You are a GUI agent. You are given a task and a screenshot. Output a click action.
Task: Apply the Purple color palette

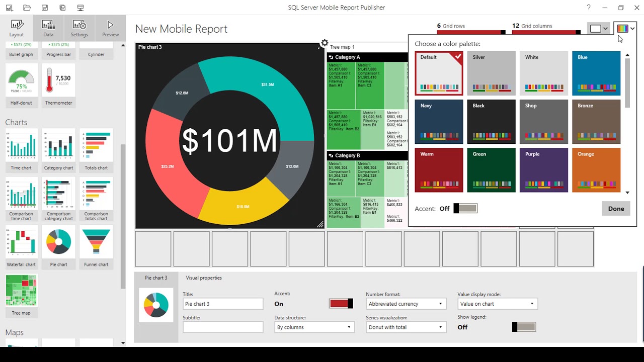(543, 170)
